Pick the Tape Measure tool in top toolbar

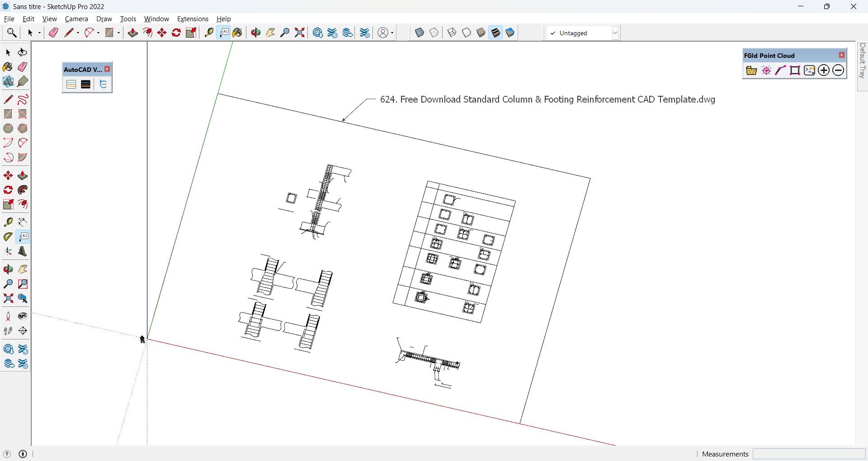pyautogui.click(x=209, y=33)
